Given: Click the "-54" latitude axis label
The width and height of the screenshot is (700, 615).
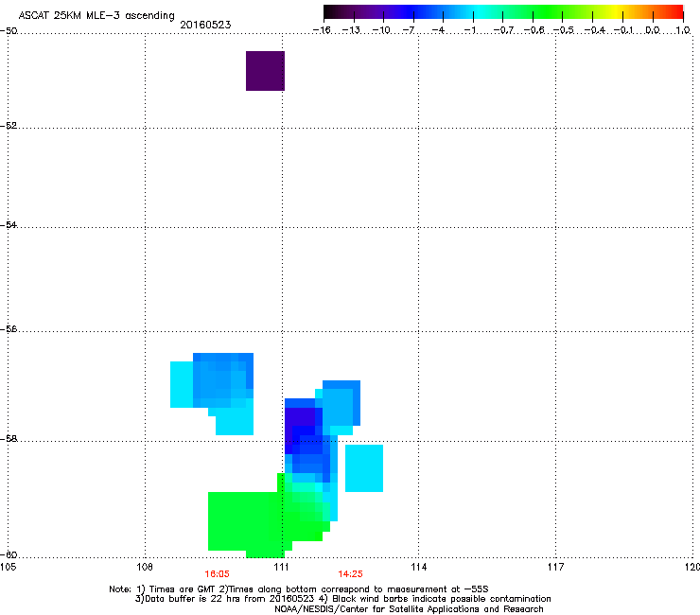Looking at the screenshot, I should tap(9, 224).
